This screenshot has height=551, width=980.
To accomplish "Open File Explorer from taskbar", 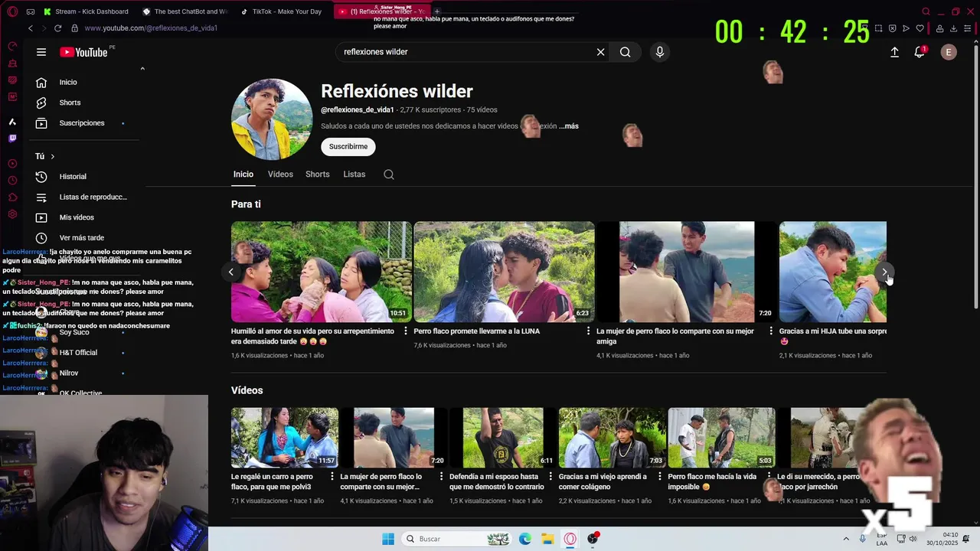I will pyautogui.click(x=547, y=539).
